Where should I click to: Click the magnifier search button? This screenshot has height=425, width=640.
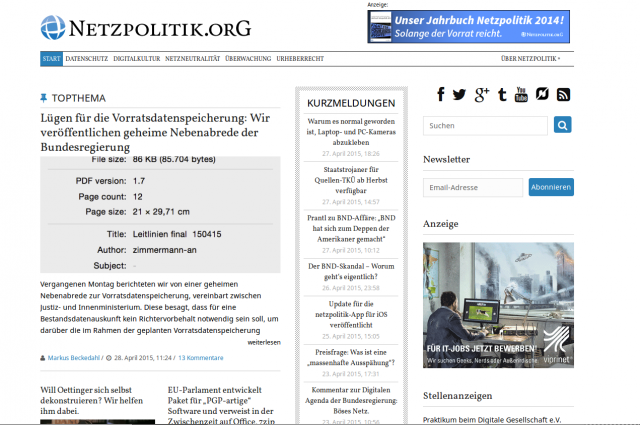coord(563,126)
